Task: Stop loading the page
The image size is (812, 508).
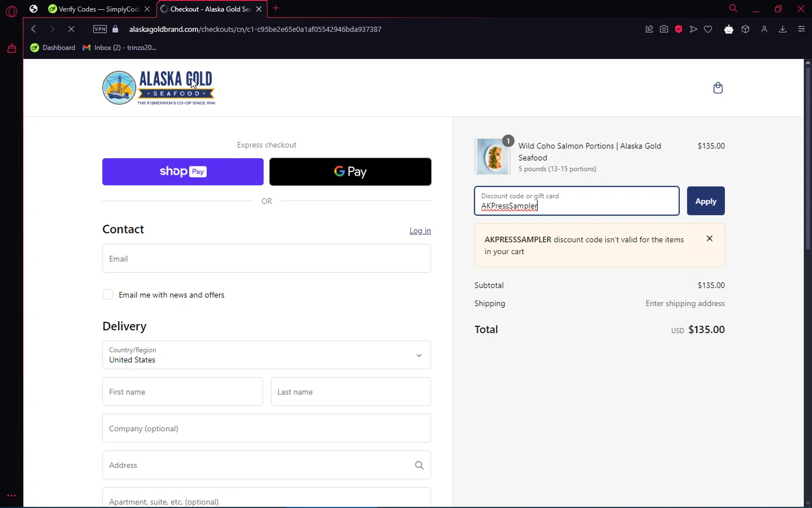Action: tap(71, 29)
